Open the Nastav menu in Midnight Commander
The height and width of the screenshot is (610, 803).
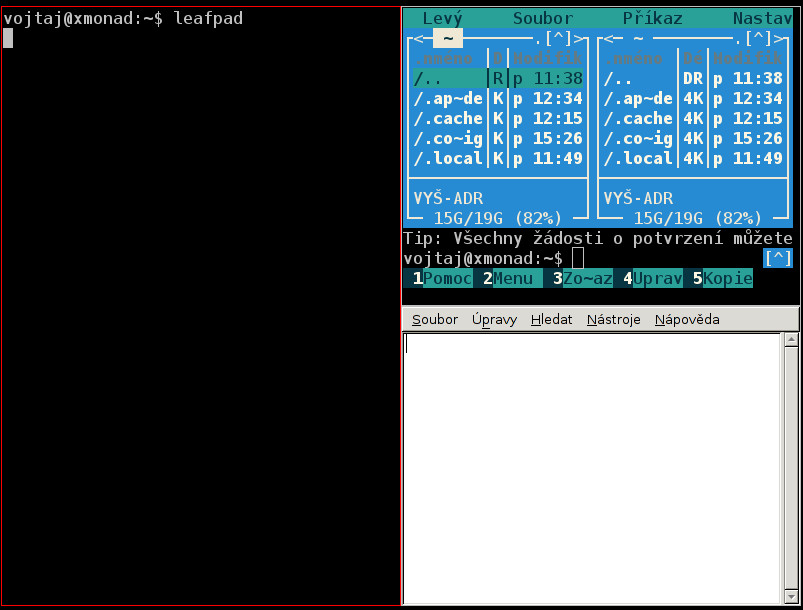762,17
